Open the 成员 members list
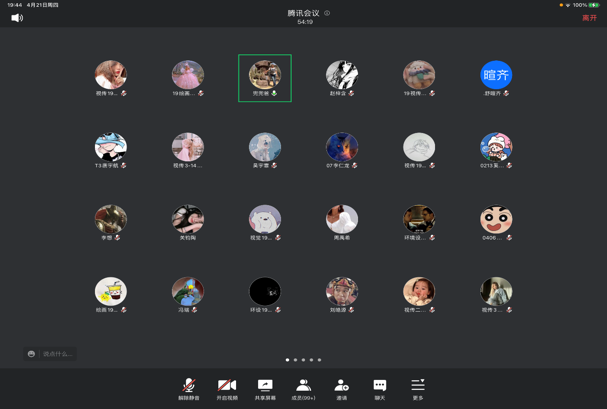Screen dimensions: 607x409 (303, 388)
